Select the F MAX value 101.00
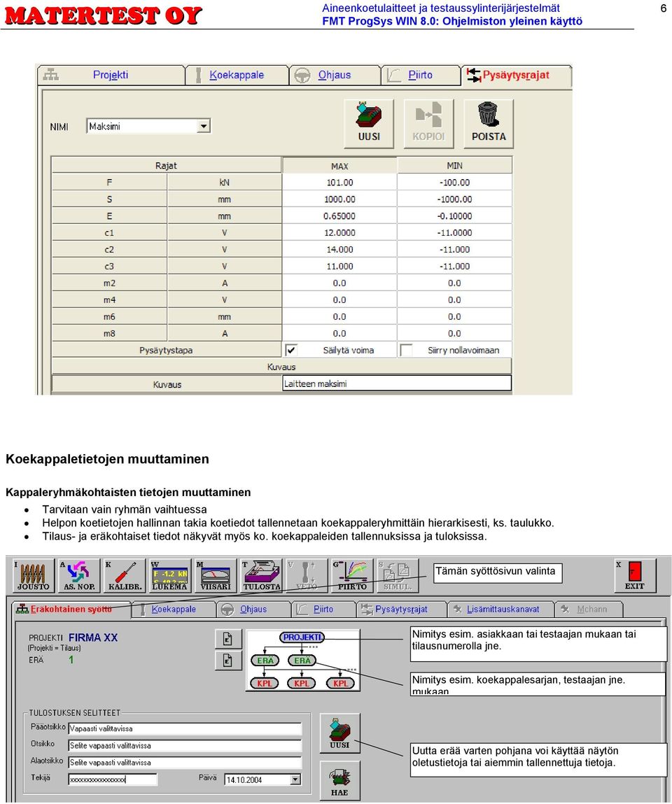 339,183
